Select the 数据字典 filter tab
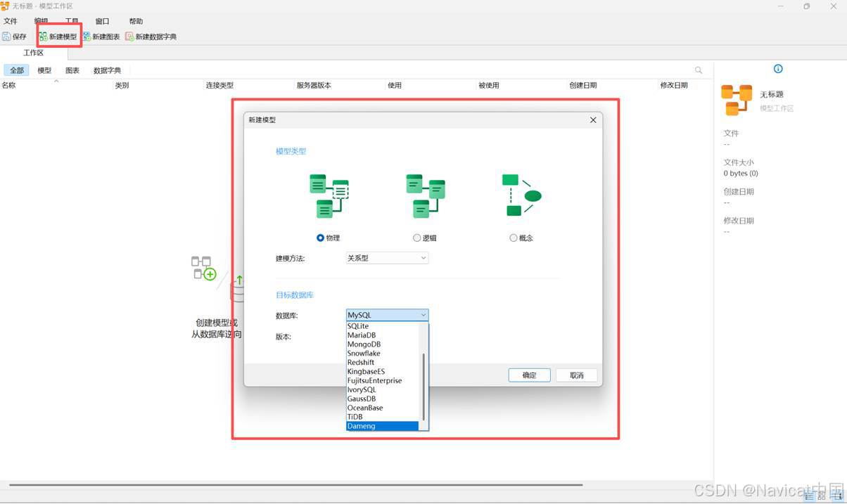This screenshot has height=504, width=847. pos(107,70)
